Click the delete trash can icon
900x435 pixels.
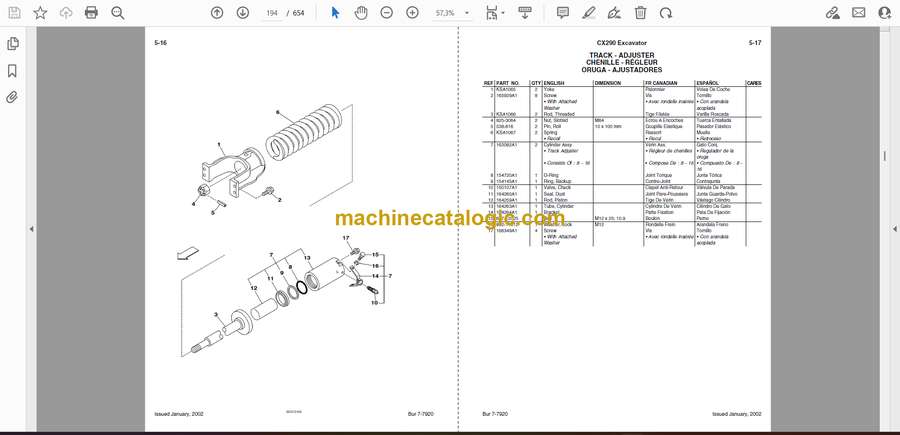[x=641, y=13]
